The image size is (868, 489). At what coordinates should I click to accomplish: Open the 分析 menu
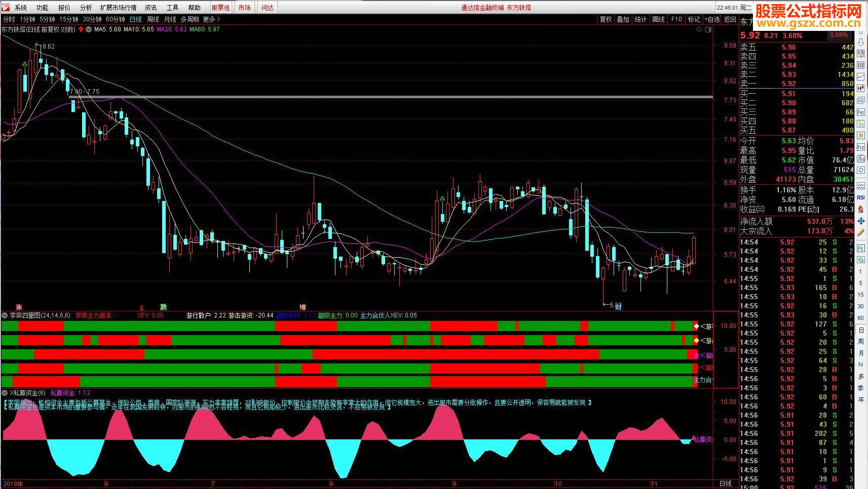pos(86,8)
